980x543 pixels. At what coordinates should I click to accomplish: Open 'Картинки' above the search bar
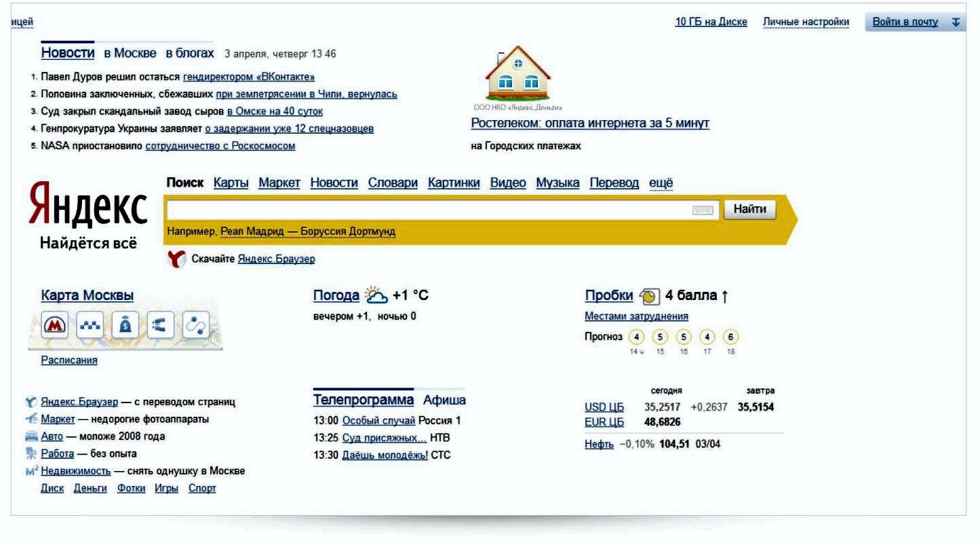pos(454,183)
